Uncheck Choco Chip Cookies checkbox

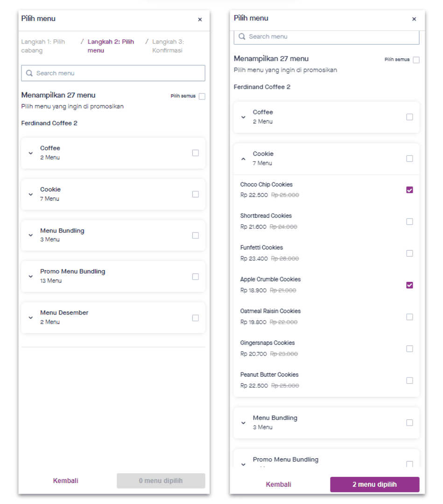pos(409,190)
